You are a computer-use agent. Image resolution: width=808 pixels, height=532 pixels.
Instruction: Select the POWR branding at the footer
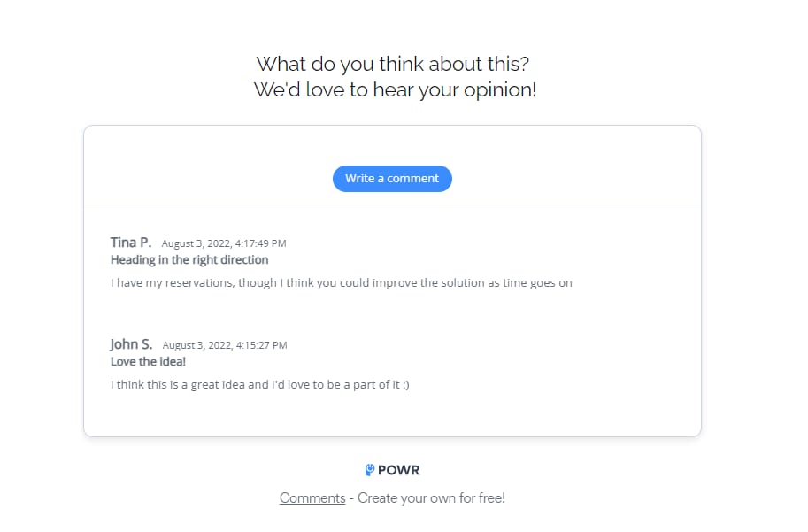(392, 469)
